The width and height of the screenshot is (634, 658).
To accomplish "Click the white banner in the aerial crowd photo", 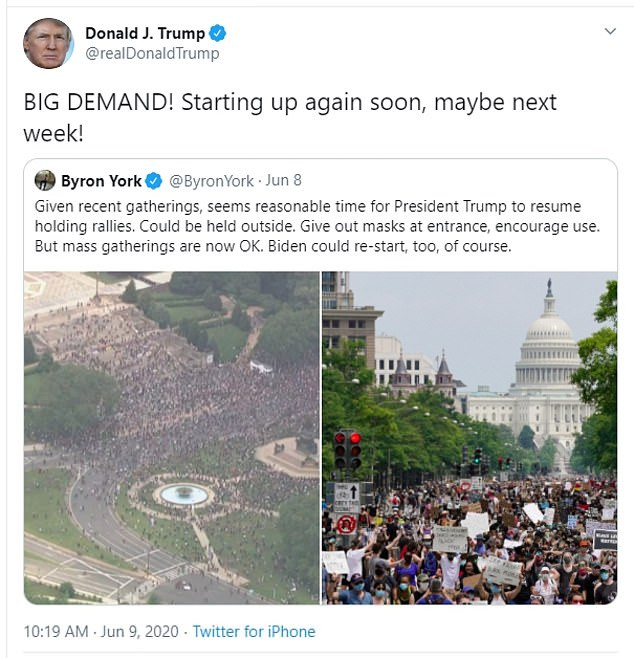I will coord(261,367).
